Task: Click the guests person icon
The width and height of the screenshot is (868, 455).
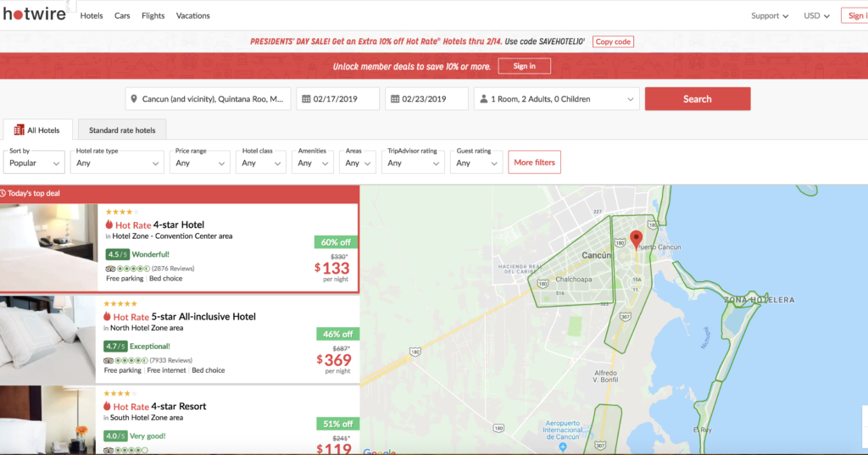Action: [x=483, y=99]
